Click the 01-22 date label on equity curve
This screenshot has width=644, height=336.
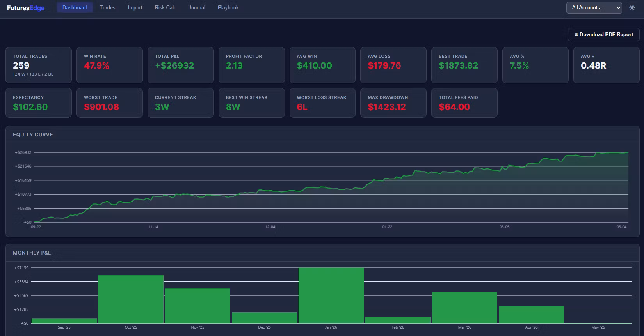click(x=387, y=227)
